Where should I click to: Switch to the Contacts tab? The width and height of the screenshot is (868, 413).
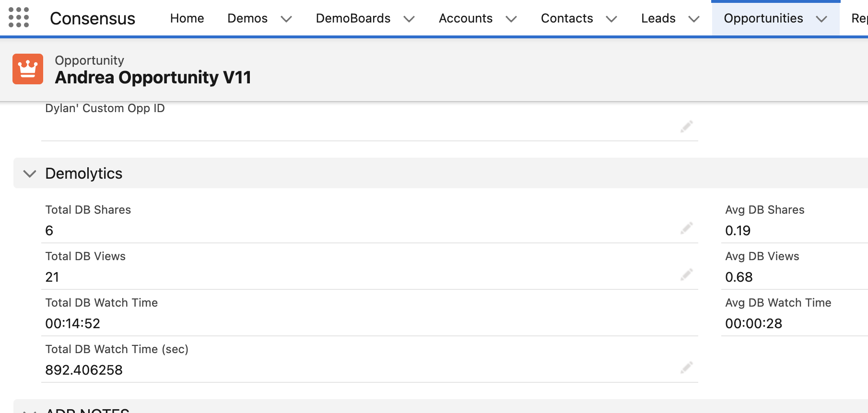(567, 18)
